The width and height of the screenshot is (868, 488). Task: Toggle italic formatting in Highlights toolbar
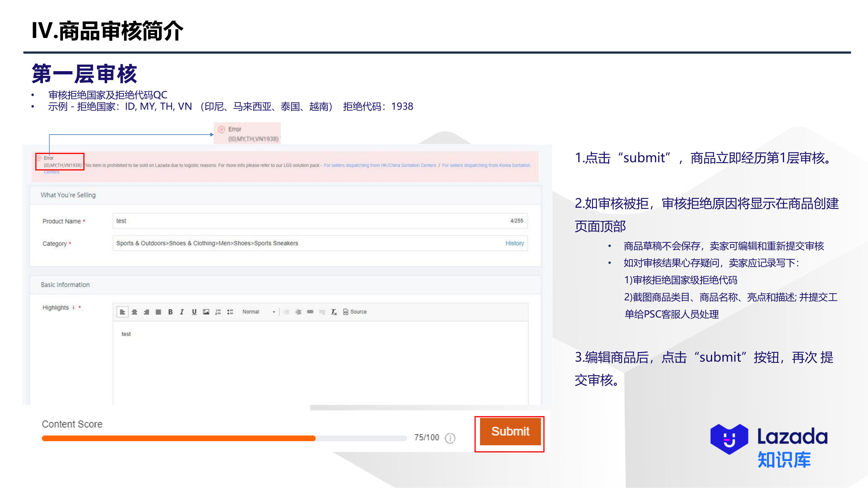pos(182,312)
